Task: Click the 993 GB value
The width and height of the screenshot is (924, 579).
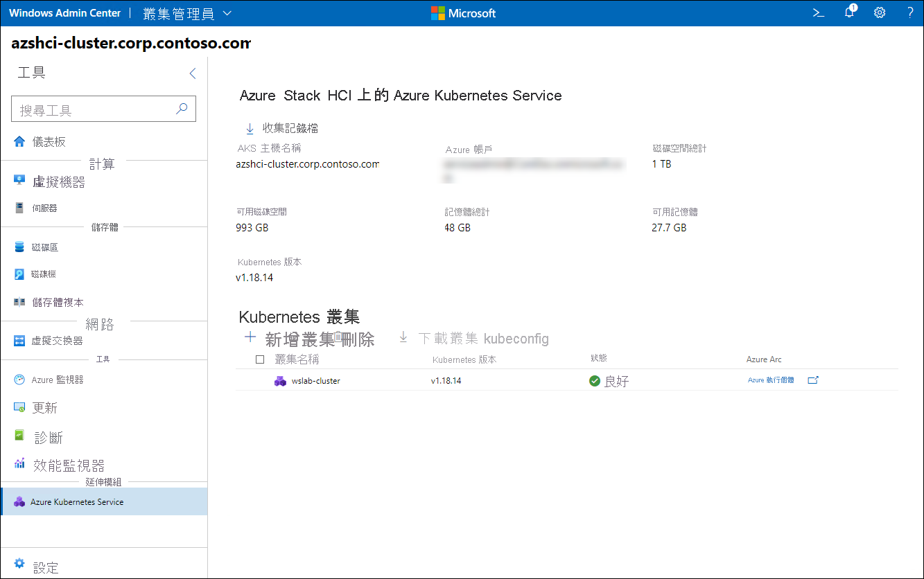Action: click(x=252, y=228)
